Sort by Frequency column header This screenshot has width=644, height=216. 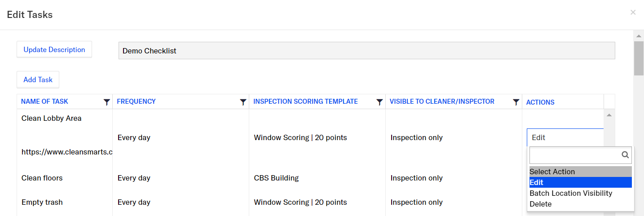tap(136, 101)
